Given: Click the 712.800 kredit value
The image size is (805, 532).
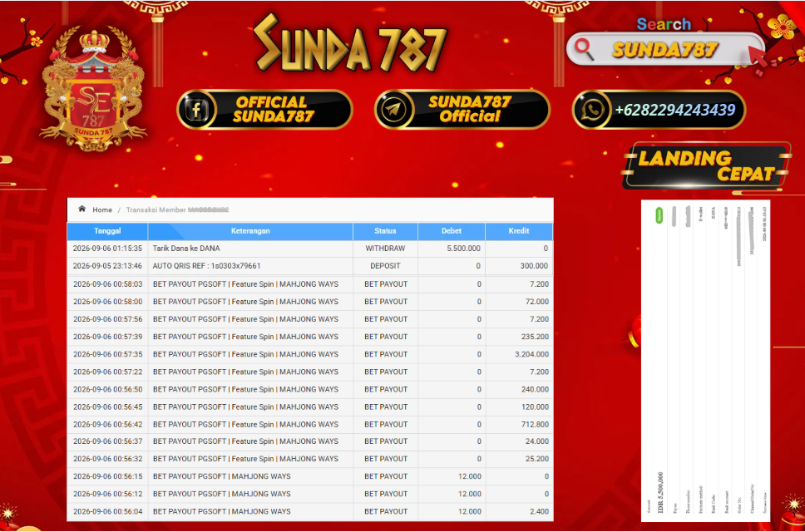Looking at the screenshot, I should pos(535,424).
